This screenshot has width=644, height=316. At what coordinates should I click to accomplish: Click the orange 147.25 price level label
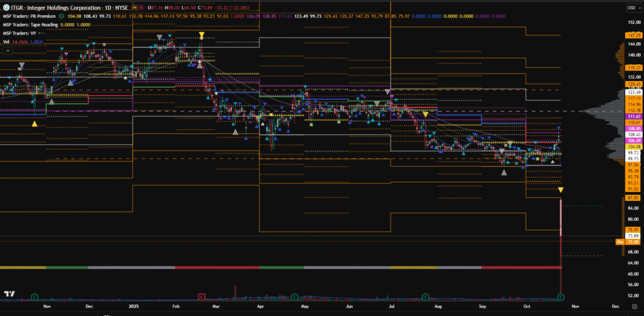pos(633,36)
